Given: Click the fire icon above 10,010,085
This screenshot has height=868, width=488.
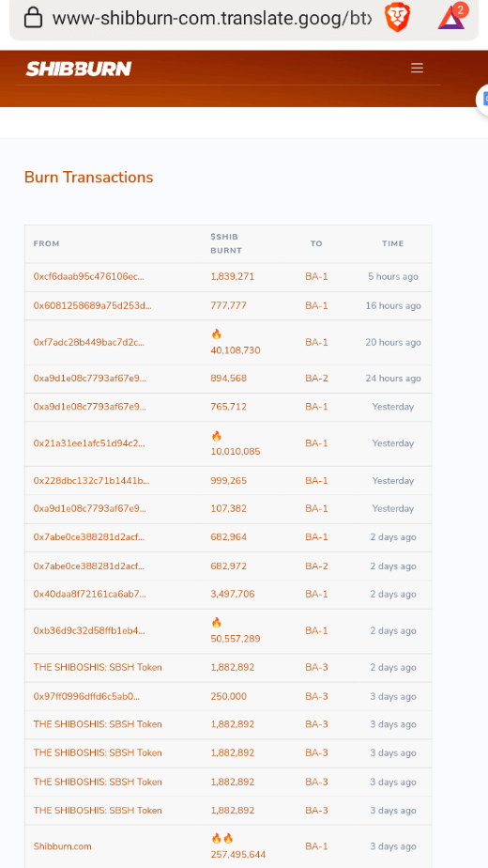Looking at the screenshot, I should click(216, 436).
